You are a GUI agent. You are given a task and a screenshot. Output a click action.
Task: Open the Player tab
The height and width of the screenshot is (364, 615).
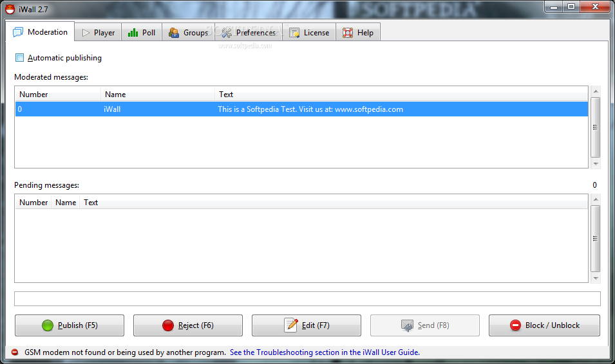pyautogui.click(x=98, y=33)
